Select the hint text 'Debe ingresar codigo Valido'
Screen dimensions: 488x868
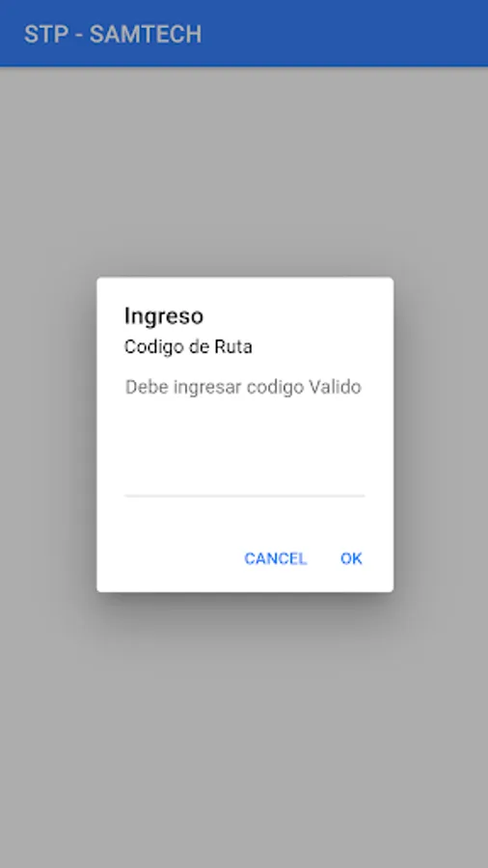243,387
